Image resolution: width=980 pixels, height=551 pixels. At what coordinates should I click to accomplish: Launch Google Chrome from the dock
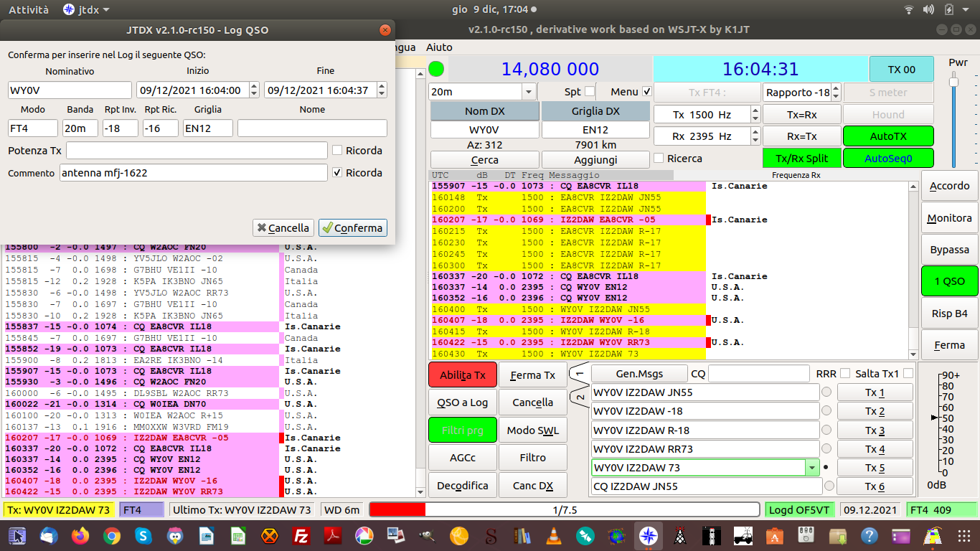coord(111,535)
